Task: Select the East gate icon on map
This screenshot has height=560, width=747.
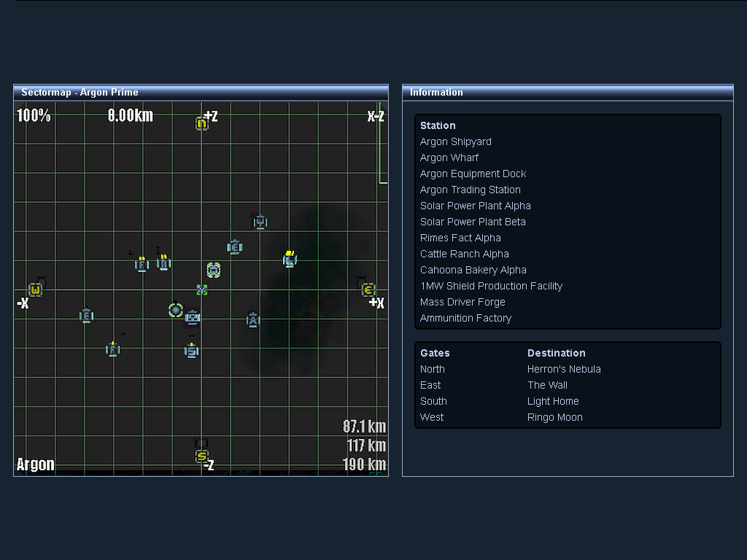Action: [368, 289]
